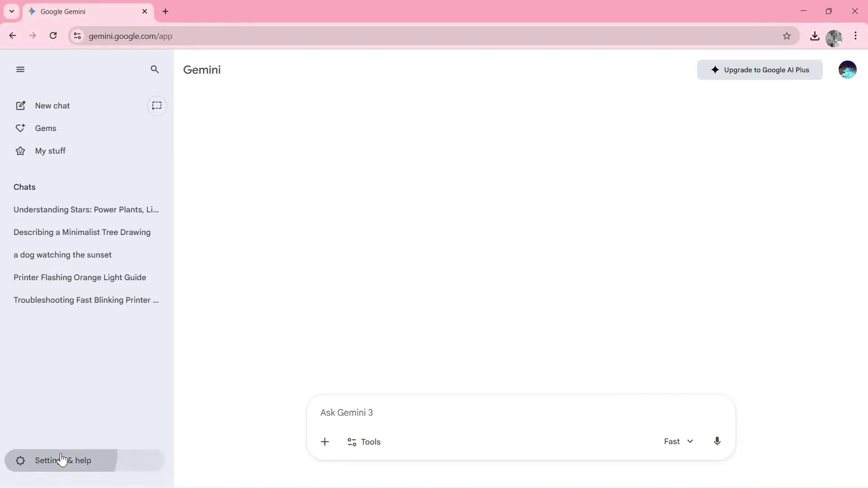Viewport: 868px width, 488px height.
Task: Open the Gems section
Action: (x=46, y=128)
